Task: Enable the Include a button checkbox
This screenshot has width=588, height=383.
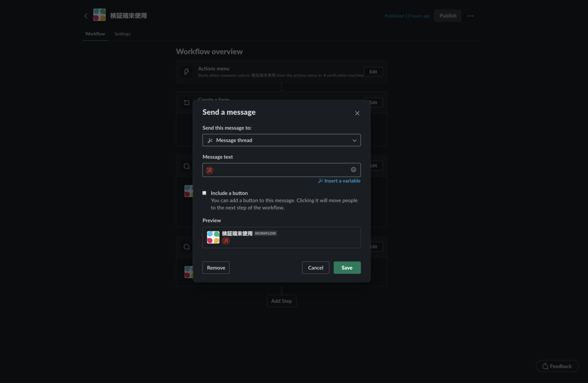Action: [x=204, y=193]
